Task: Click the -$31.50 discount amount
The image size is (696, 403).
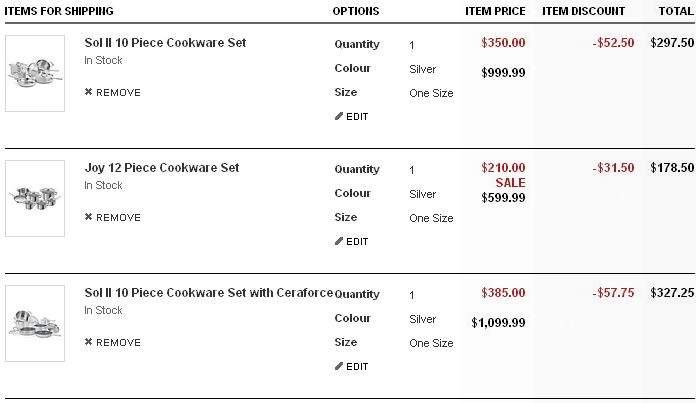Action: pos(612,168)
